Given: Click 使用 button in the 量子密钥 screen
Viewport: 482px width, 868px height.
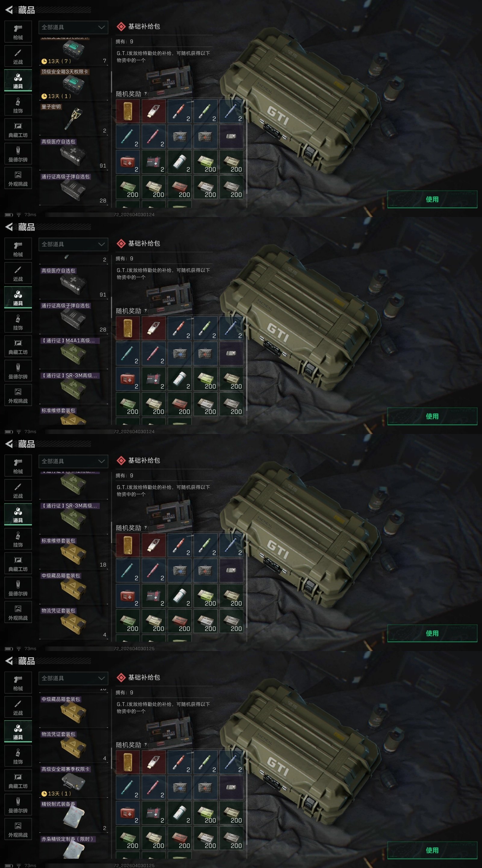Looking at the screenshot, I should (432, 199).
